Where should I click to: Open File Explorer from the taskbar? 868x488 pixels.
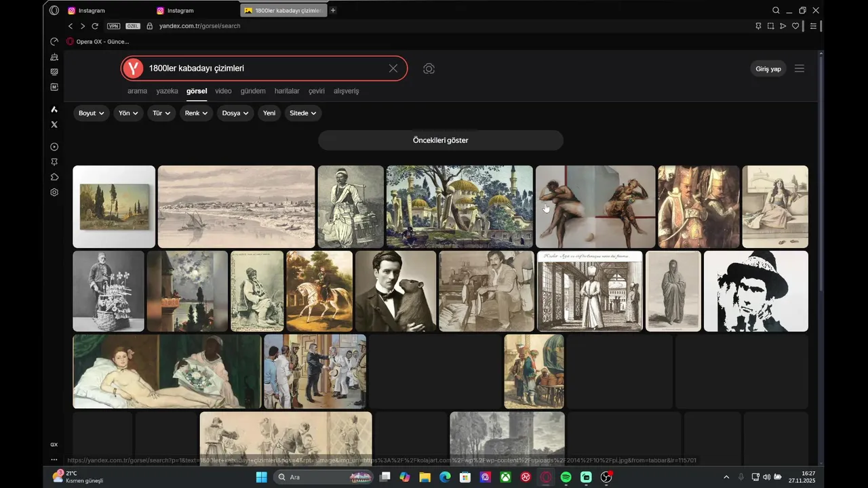tap(425, 477)
